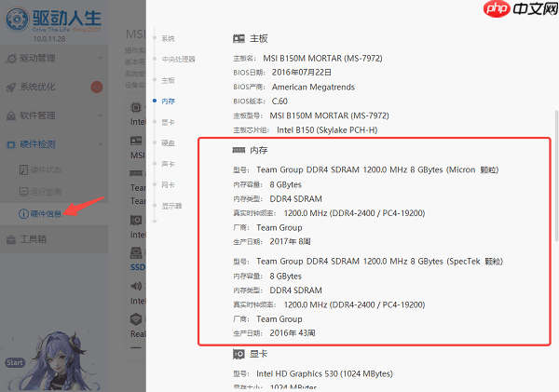Click the speaker icon in background list
Viewport: 559px width, 392px height.
[136, 286]
